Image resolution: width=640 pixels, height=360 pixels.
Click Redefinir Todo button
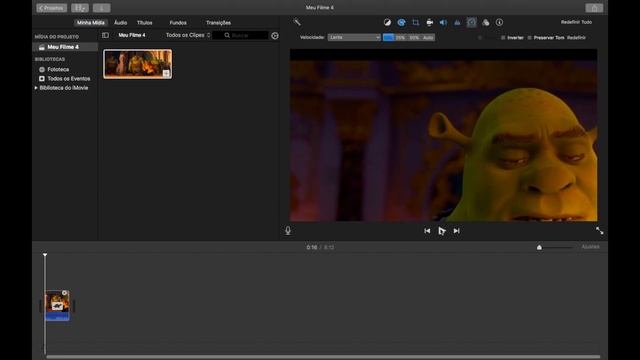[576, 22]
